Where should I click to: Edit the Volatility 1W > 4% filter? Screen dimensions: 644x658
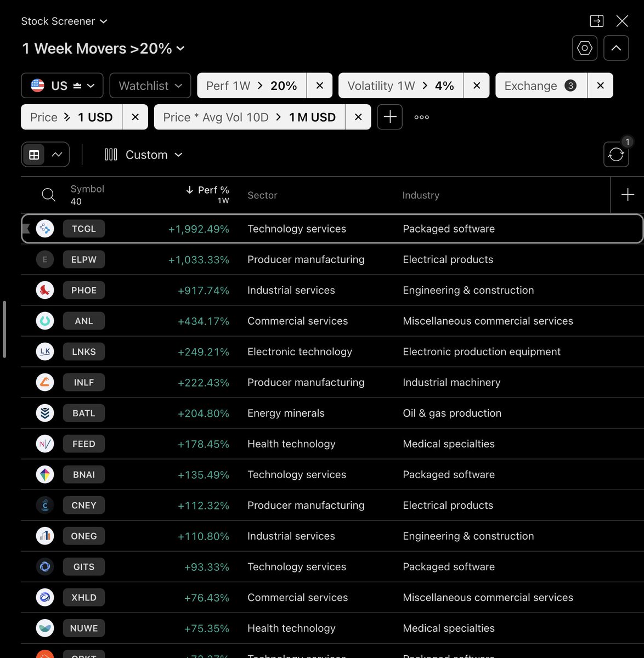point(401,86)
